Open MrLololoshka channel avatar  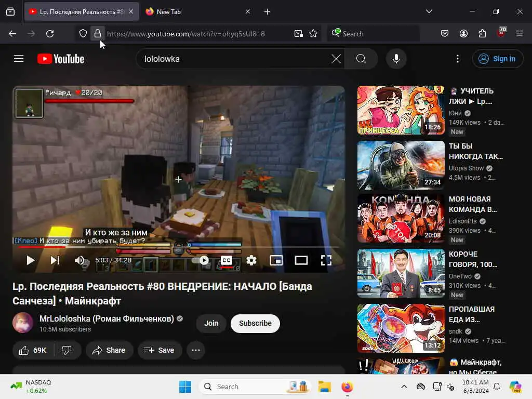pyautogui.click(x=23, y=323)
